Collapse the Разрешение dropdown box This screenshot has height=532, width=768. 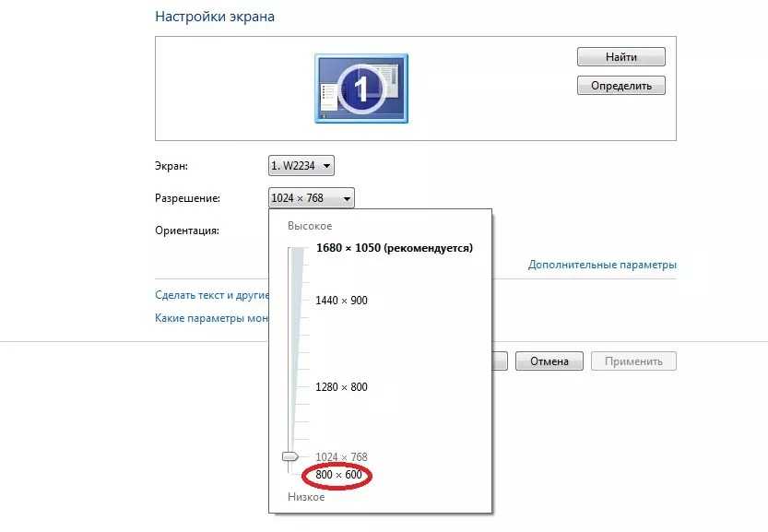[311, 197]
